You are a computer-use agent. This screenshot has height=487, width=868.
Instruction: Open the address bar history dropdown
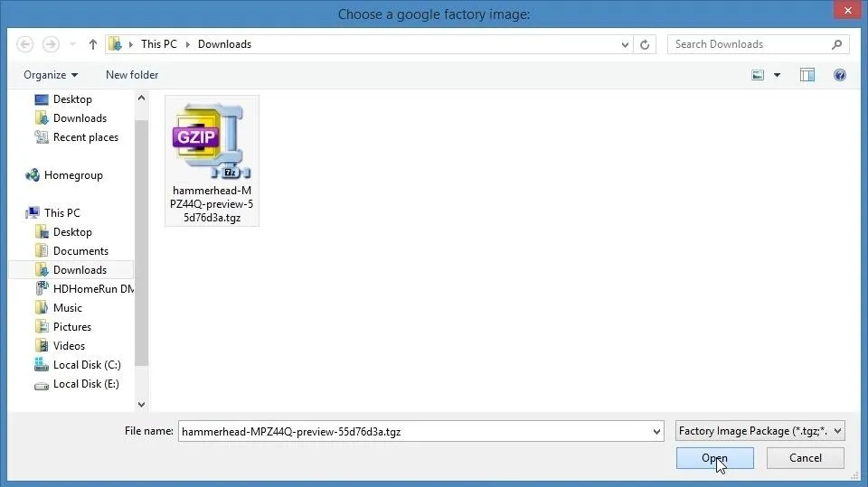[x=625, y=45]
